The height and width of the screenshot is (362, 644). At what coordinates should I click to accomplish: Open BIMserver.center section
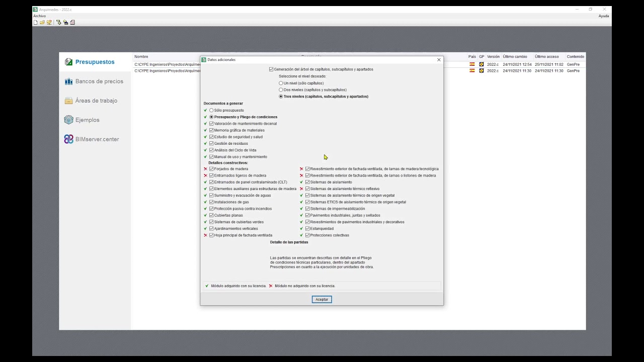97,139
